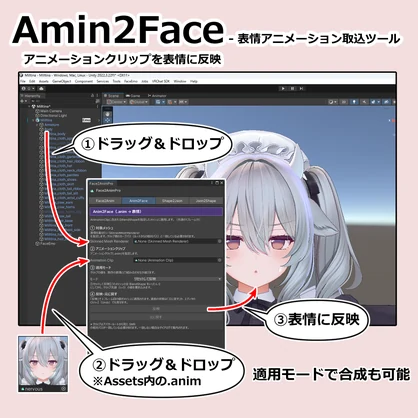
Task: Toggle the Hierarchy panel lock icon
Action: point(92,96)
